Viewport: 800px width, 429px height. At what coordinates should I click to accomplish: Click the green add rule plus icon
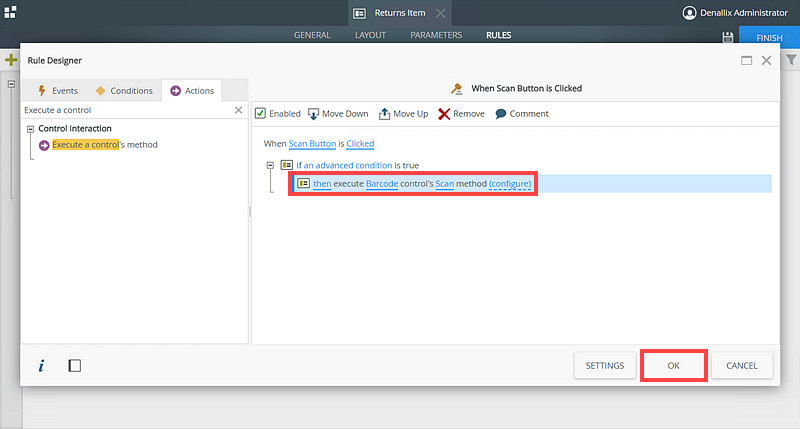11,60
